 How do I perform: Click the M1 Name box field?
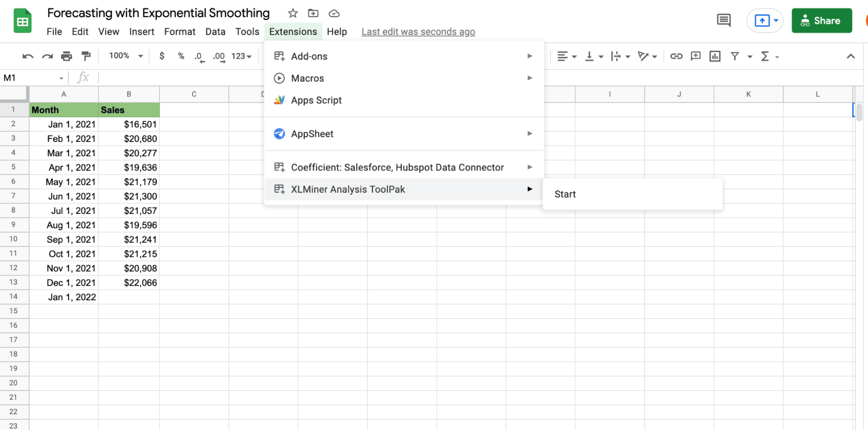pyautogui.click(x=30, y=78)
